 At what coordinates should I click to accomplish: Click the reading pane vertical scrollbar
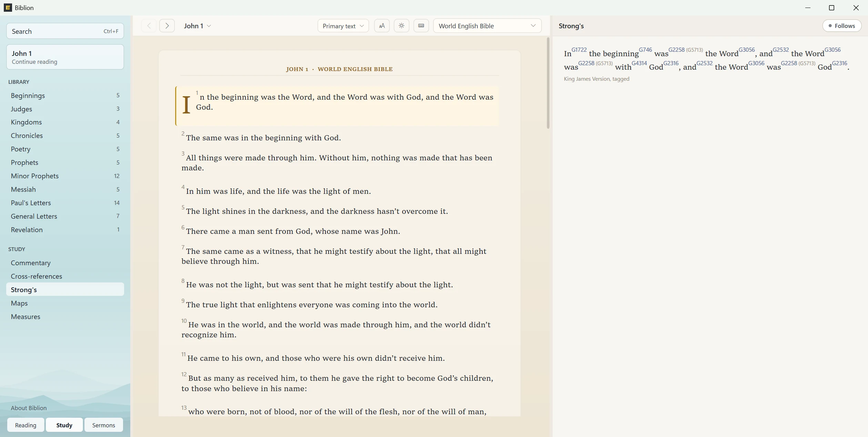548,83
